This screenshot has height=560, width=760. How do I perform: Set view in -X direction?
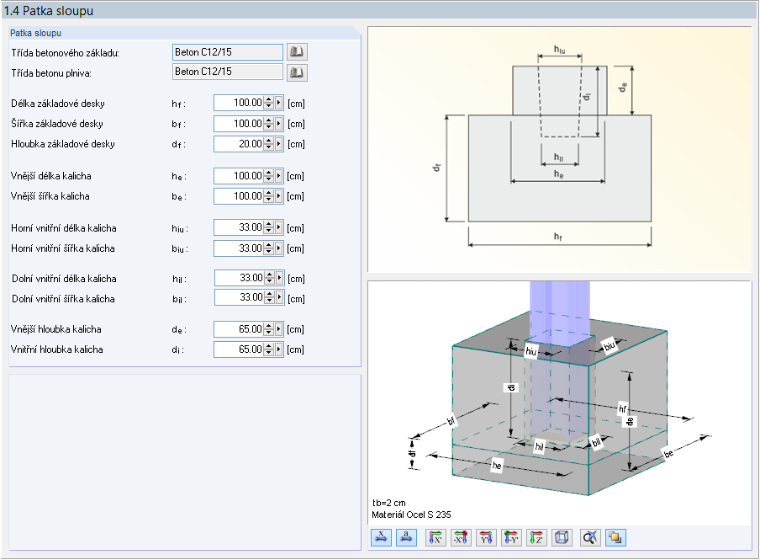click(x=460, y=537)
